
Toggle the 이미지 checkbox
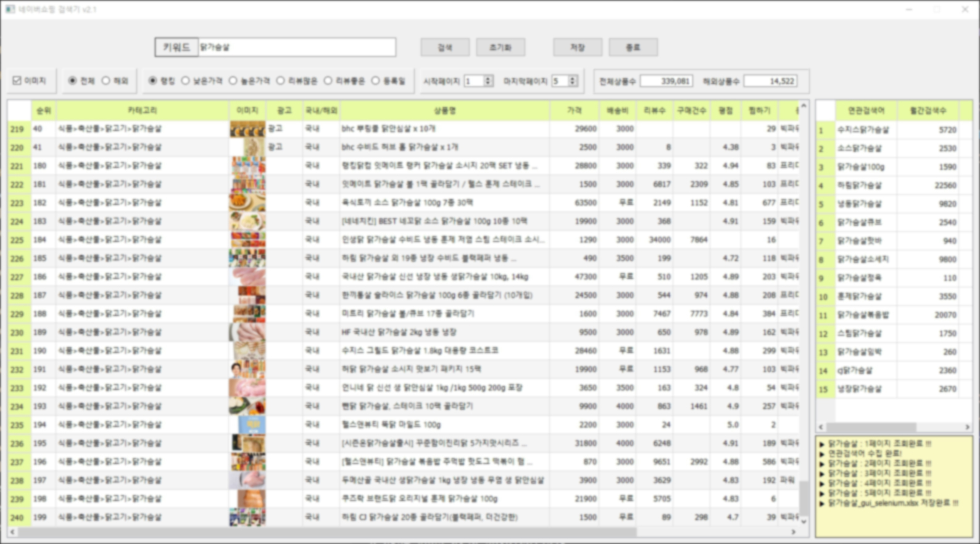click(17, 81)
